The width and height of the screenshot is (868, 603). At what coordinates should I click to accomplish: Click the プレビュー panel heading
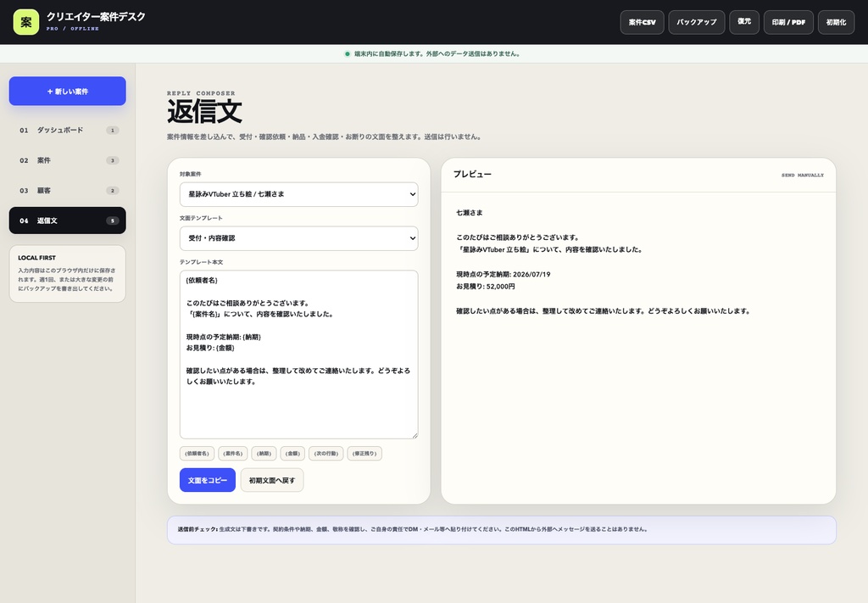pos(472,174)
